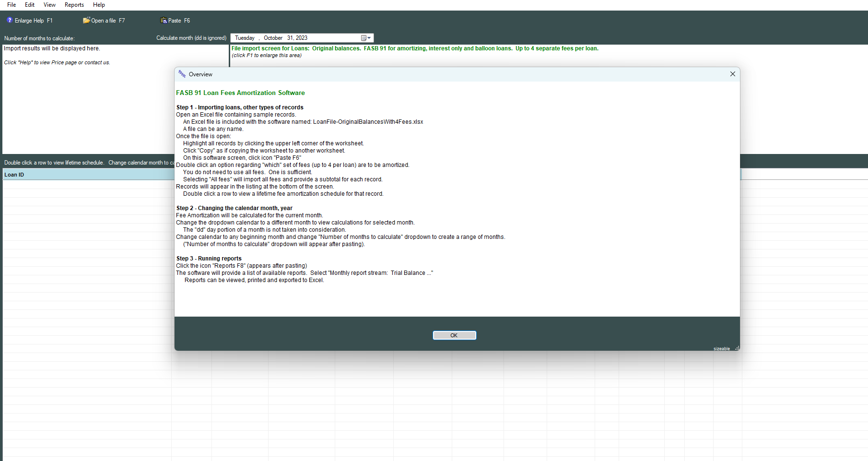Open the View menu

coord(49,5)
